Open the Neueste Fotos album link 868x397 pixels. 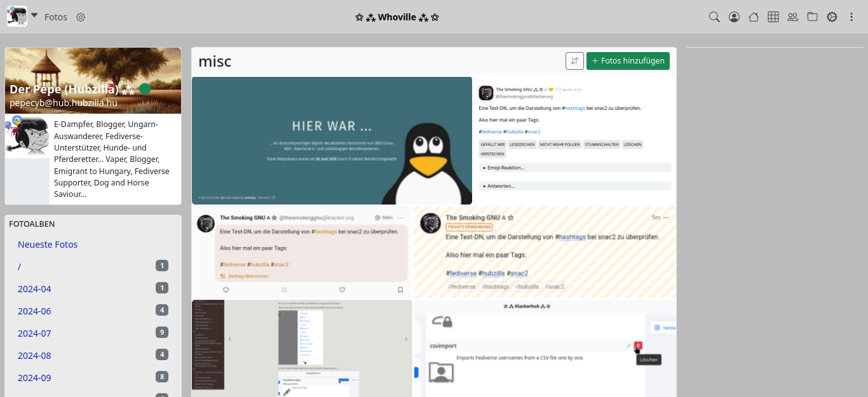pos(48,245)
